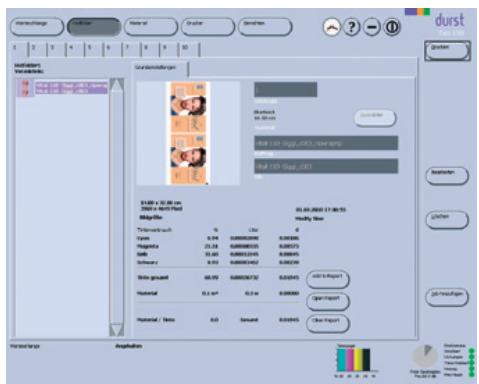Viewport: 479px width, 384px height.
Task: Select the Grundeinstellungen tab
Action: point(161,69)
